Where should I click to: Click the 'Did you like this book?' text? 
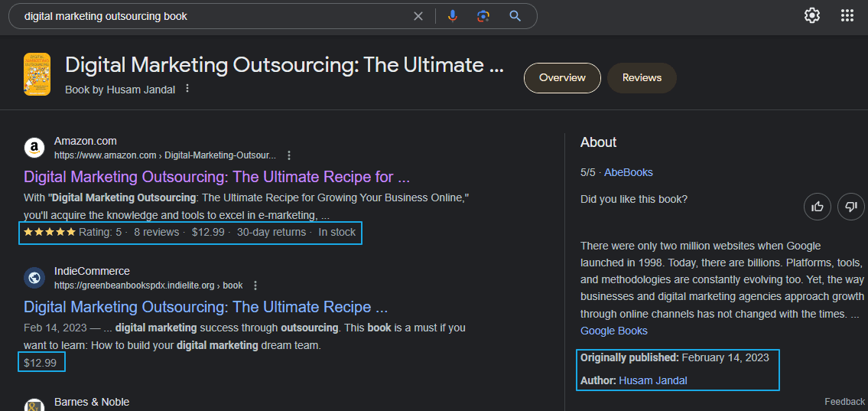[635, 200]
